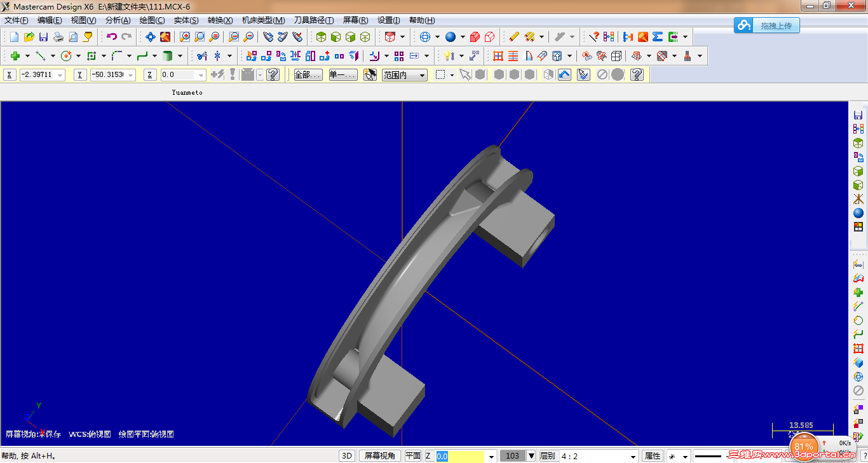Open the create line tool dropdown arrow
The height and width of the screenshot is (463, 868).
click(53, 56)
